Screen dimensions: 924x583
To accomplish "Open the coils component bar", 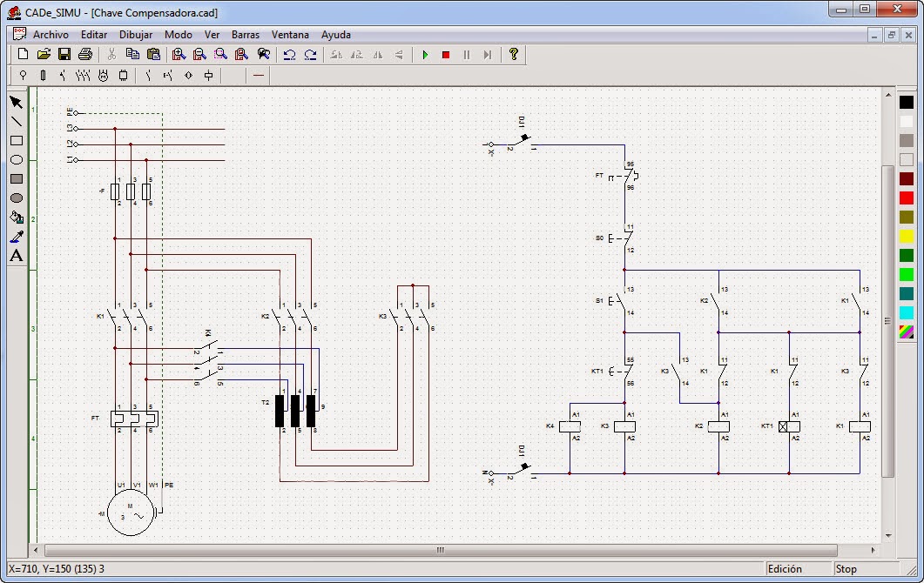I will [x=209, y=75].
